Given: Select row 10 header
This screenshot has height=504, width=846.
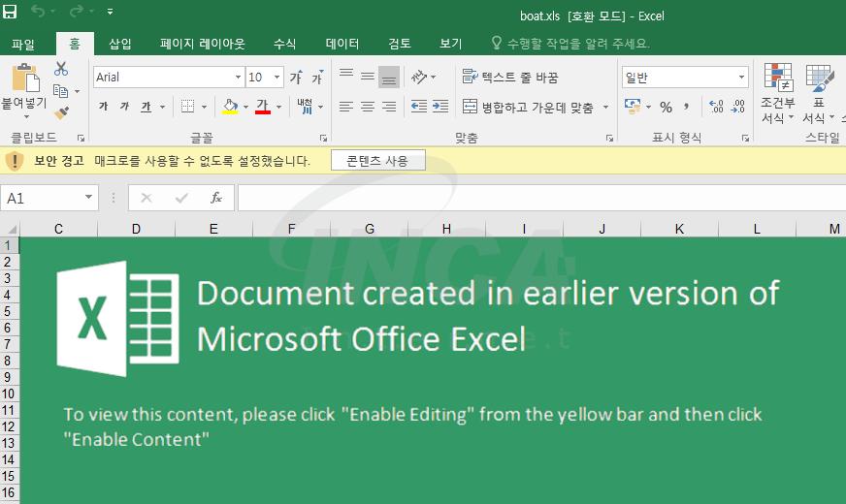Looking at the screenshot, I should point(9,394).
